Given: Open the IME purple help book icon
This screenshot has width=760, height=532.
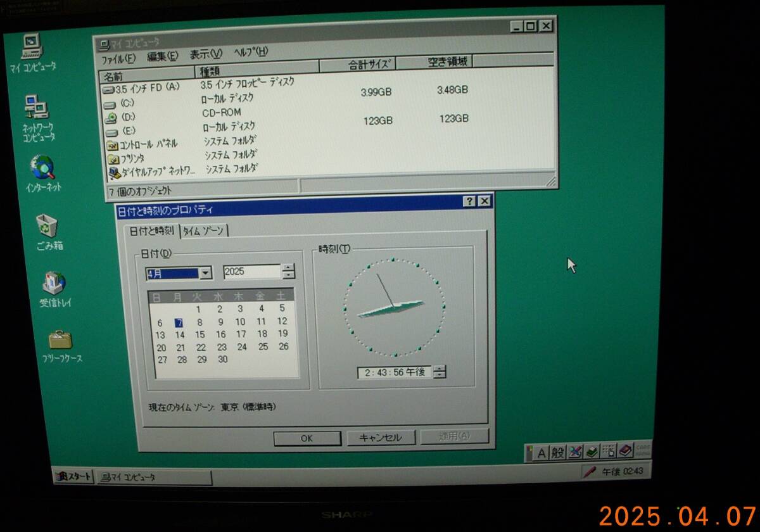Looking at the screenshot, I should 626,450.
